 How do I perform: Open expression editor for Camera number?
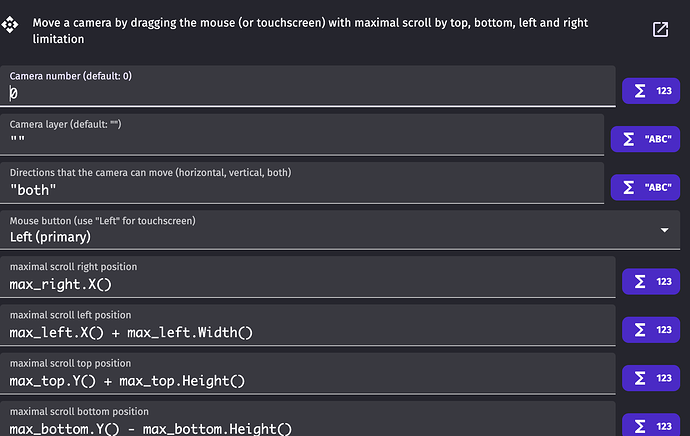[x=650, y=91]
